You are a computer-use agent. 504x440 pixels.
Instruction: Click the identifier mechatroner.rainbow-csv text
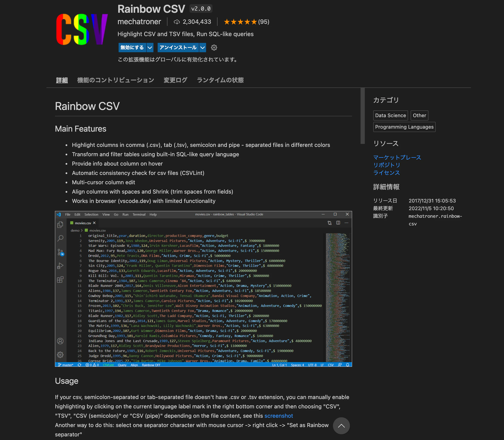pyautogui.click(x=435, y=220)
